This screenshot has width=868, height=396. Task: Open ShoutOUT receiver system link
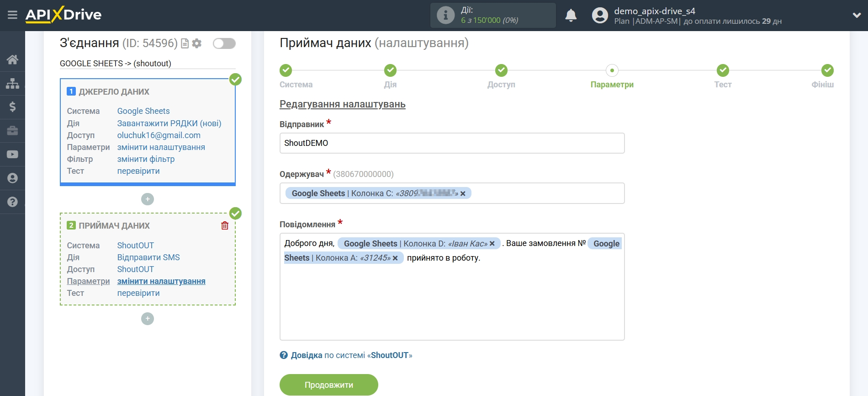click(135, 246)
